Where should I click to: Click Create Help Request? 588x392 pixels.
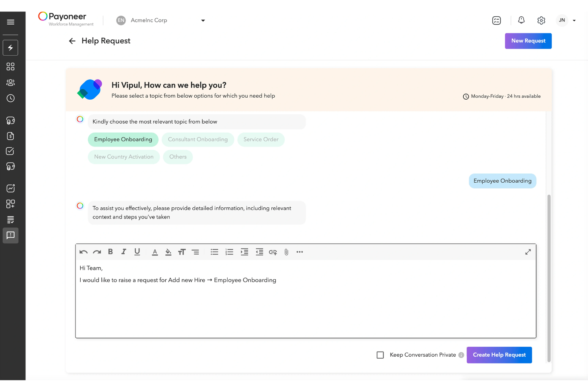coord(499,355)
